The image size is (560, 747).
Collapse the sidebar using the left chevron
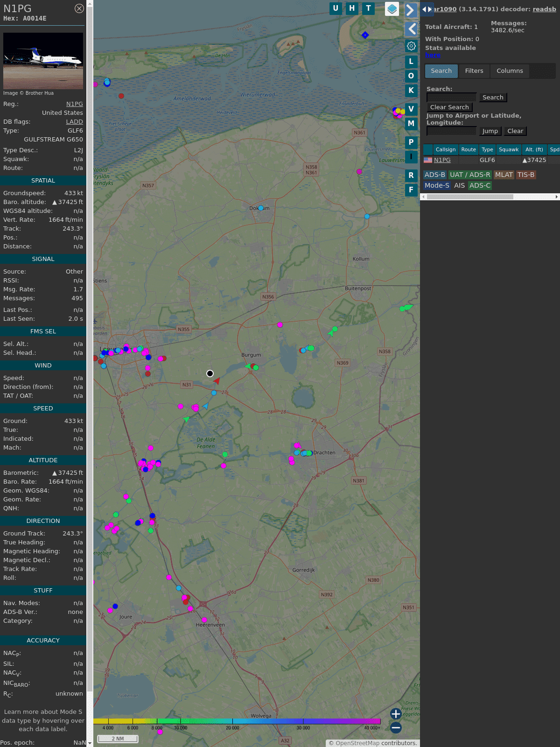tap(411, 29)
